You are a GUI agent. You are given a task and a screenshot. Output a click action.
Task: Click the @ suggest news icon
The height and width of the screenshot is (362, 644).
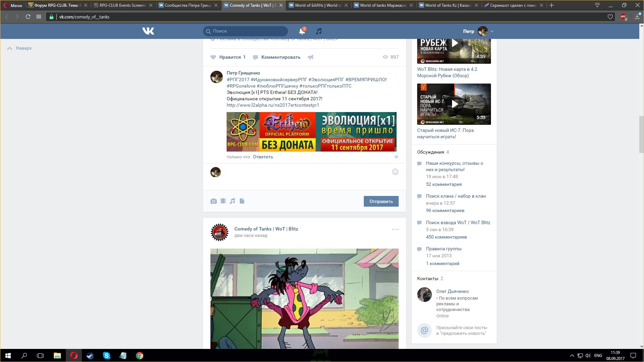click(424, 330)
